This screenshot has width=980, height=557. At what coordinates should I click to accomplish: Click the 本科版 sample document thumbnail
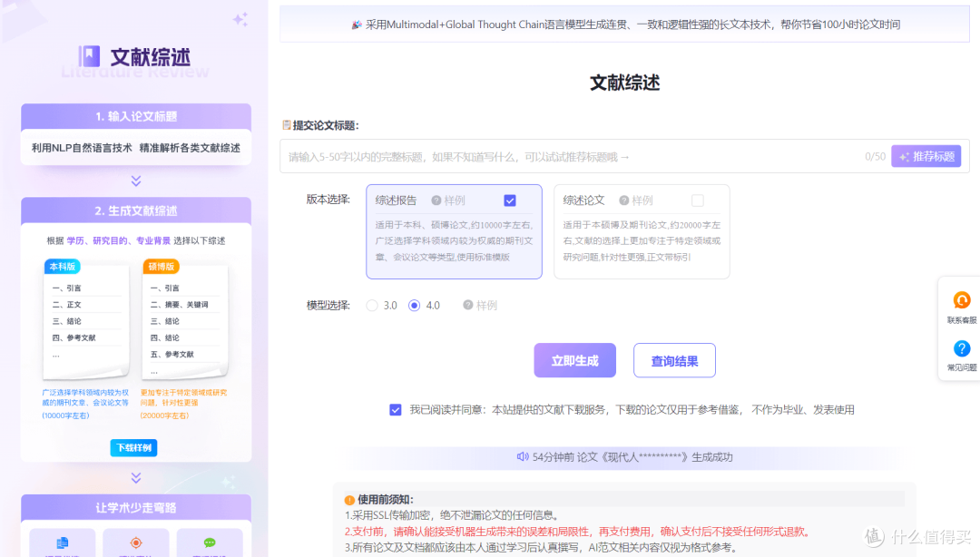click(85, 320)
